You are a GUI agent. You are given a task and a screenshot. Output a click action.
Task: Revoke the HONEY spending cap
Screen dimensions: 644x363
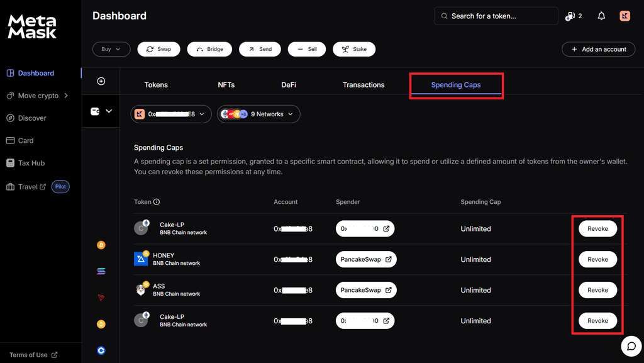pos(597,260)
